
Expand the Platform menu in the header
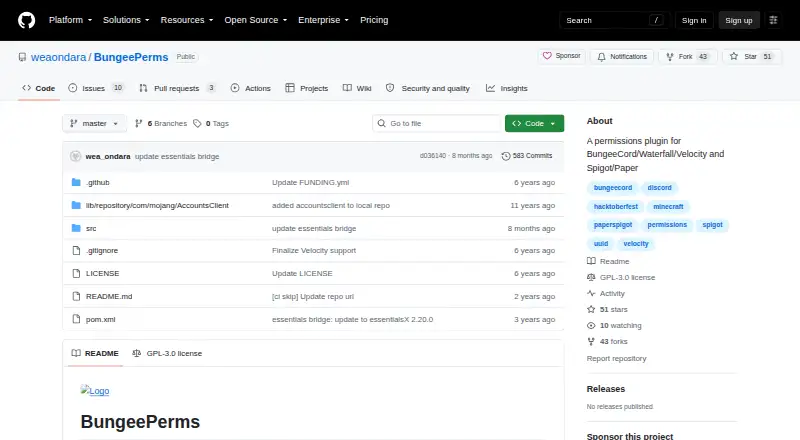[70, 20]
